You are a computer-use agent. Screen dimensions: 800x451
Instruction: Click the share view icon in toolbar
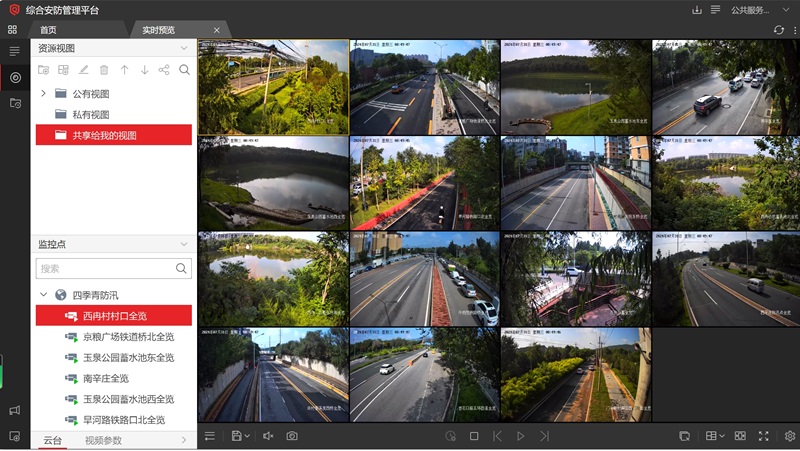(x=164, y=70)
